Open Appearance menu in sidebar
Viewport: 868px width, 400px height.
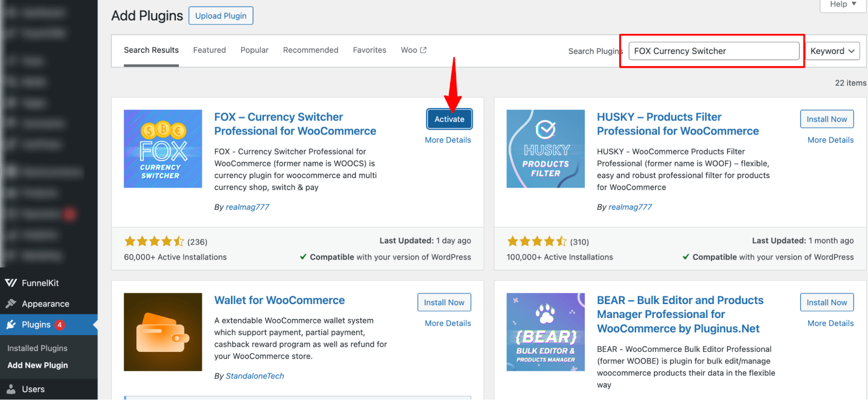pos(49,304)
